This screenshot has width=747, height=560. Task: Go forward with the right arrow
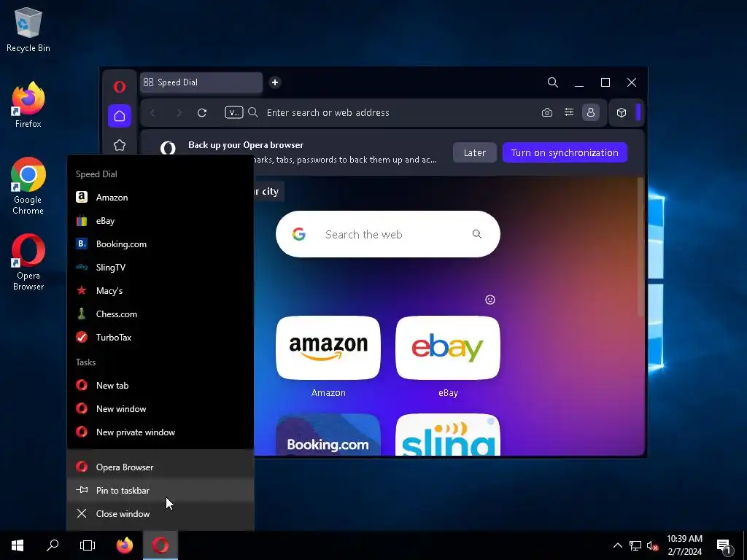pos(179,113)
